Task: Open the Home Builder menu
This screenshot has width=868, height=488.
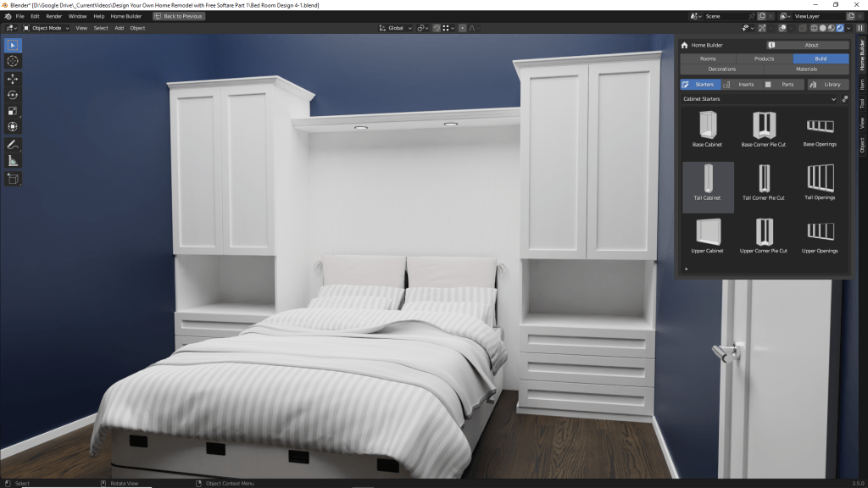Action: (126, 16)
